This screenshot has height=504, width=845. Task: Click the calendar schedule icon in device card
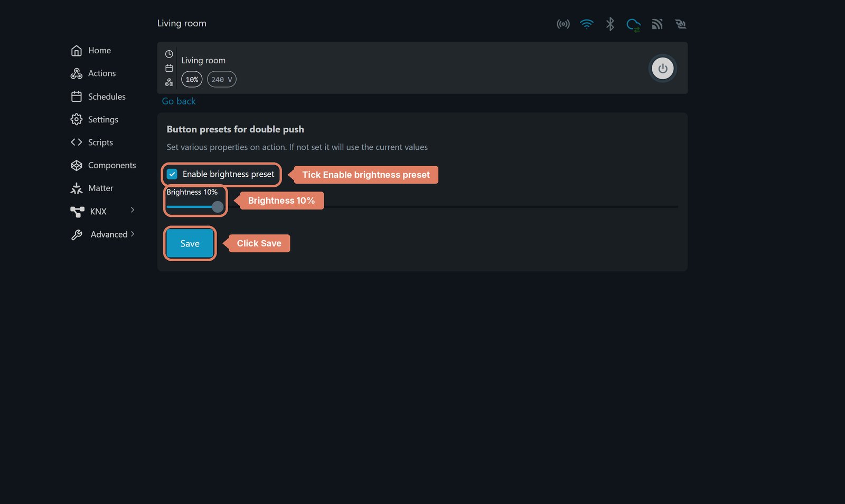[x=169, y=68]
